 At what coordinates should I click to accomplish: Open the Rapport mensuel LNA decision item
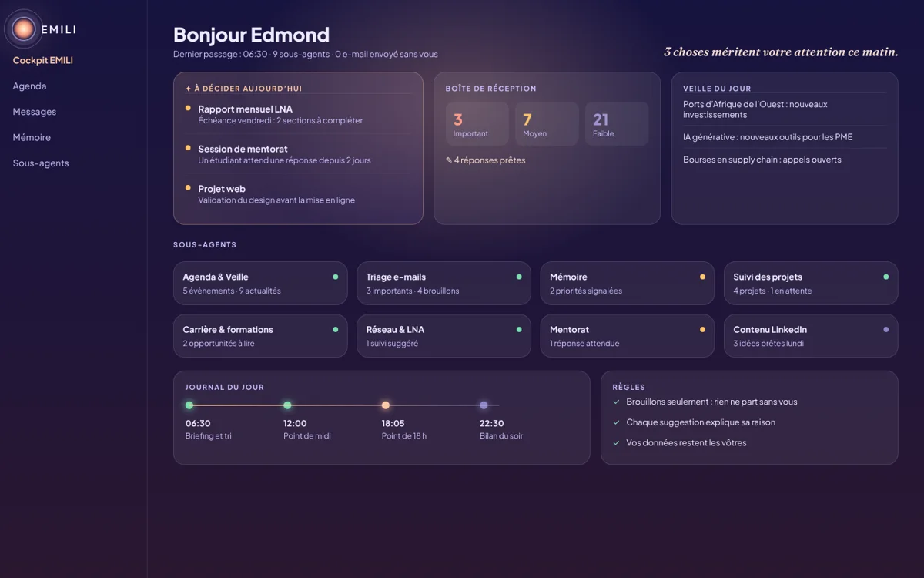click(298, 114)
